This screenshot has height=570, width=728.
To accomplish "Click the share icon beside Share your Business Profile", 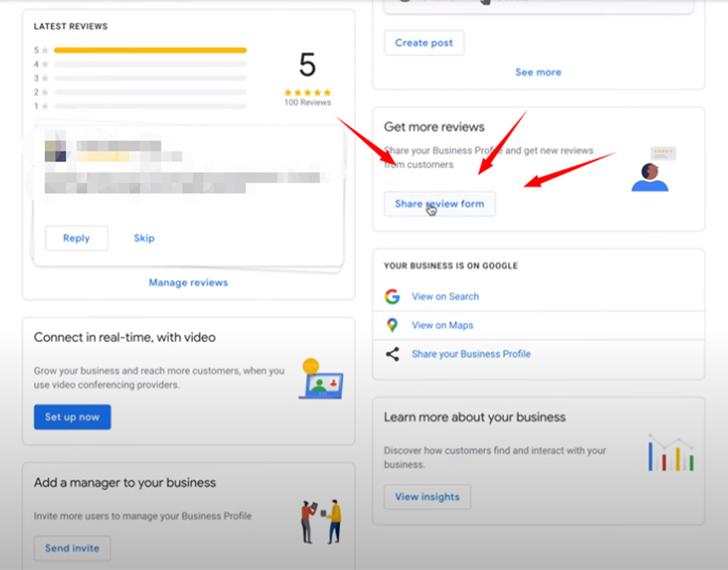I will pyautogui.click(x=392, y=355).
